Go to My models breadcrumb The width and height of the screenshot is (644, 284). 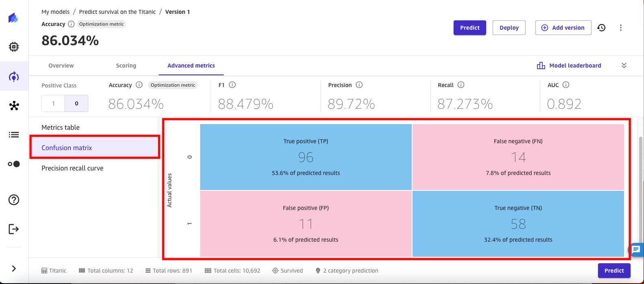(x=55, y=12)
